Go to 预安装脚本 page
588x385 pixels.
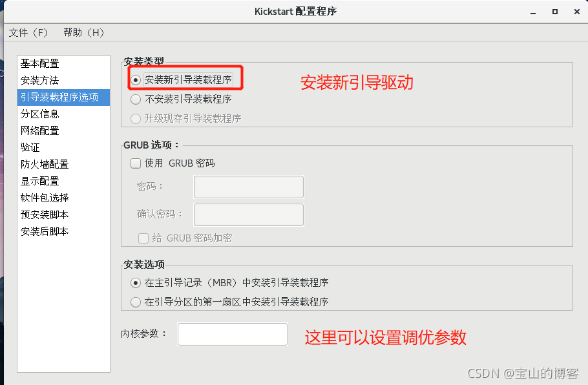44,214
